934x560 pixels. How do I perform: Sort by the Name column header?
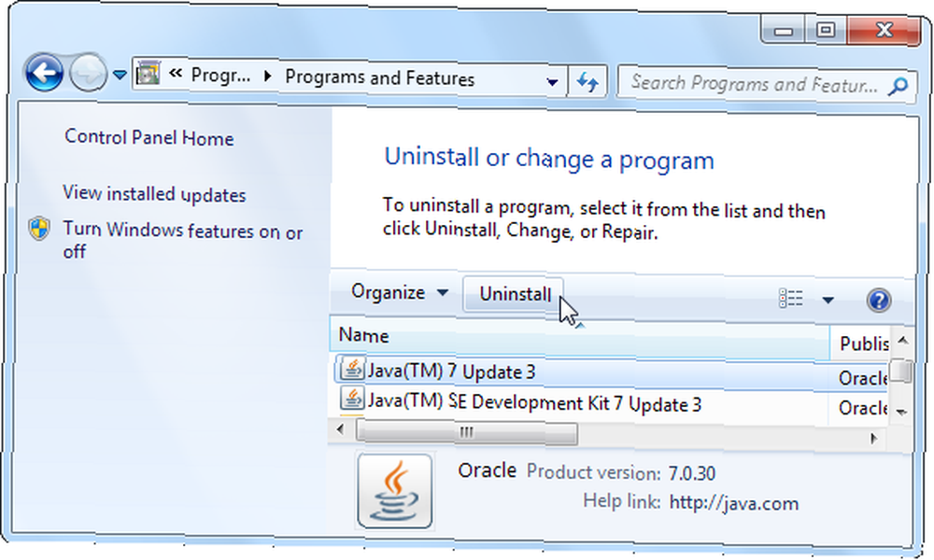click(x=579, y=338)
